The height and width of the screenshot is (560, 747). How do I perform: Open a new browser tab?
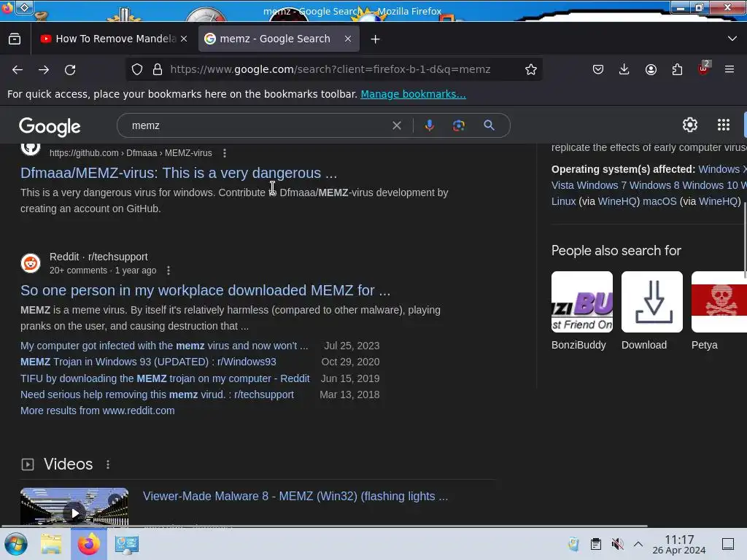376,39
